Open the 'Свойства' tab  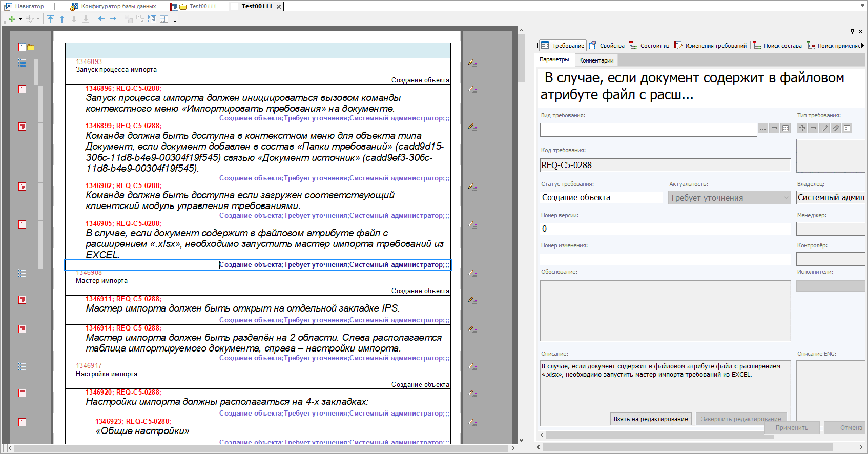click(x=608, y=46)
